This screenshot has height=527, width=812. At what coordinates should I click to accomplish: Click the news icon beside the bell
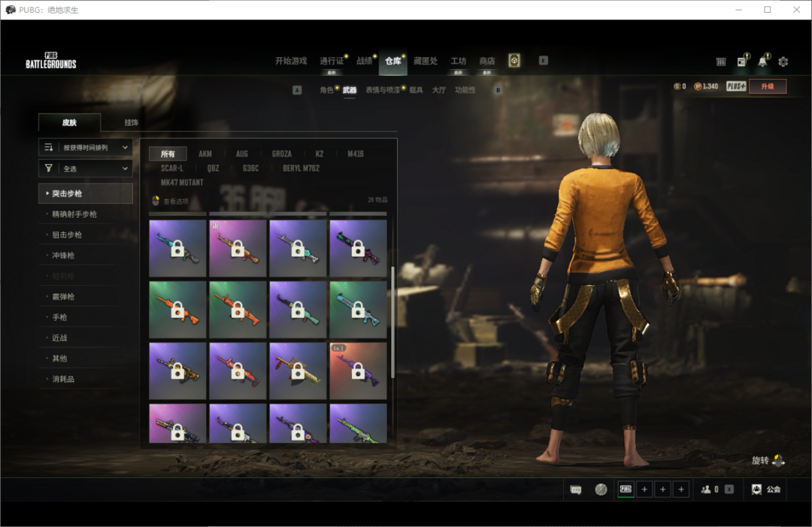(x=741, y=62)
